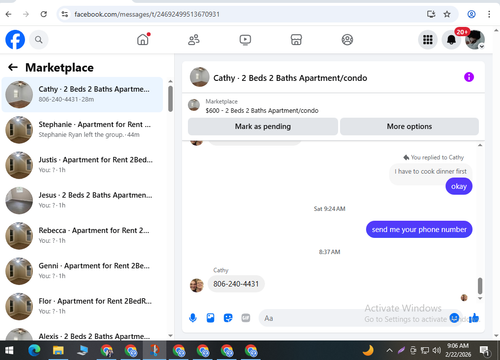The width and height of the screenshot is (500, 360).
Task: Open Jesus 2 Beds 2 Baths conversation
Action: (x=82, y=200)
